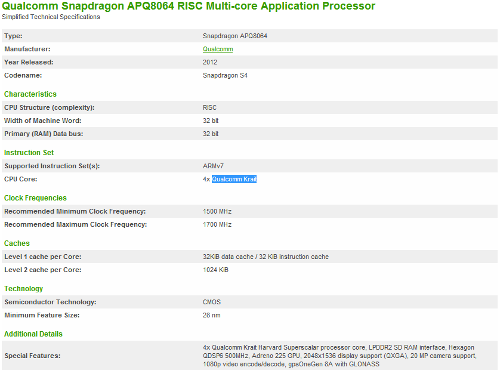
Task: Click the 32KB data cache value
Action: [x=266, y=257]
